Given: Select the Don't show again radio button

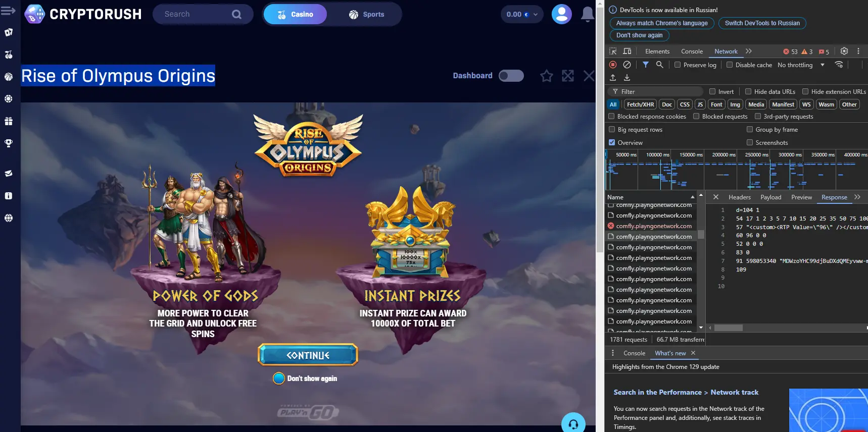Looking at the screenshot, I should point(279,379).
